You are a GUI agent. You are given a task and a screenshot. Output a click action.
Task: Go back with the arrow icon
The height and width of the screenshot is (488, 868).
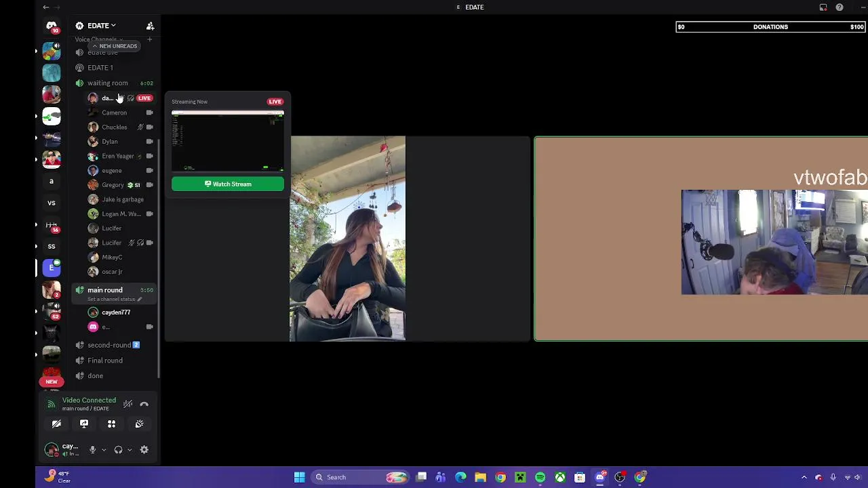pos(45,7)
